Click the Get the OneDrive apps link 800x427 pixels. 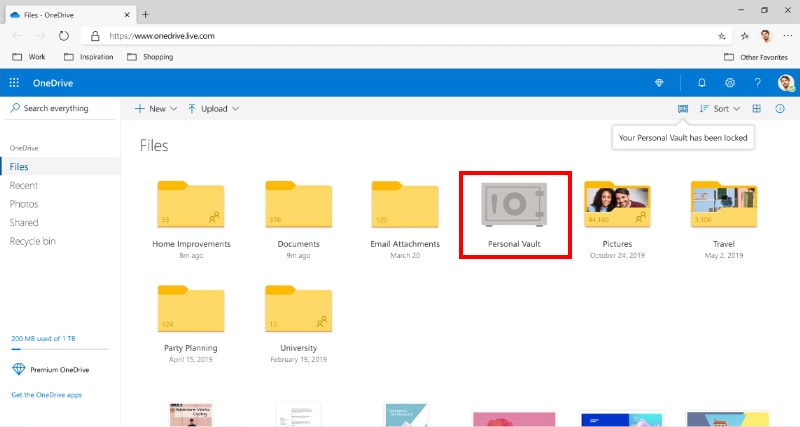point(46,395)
